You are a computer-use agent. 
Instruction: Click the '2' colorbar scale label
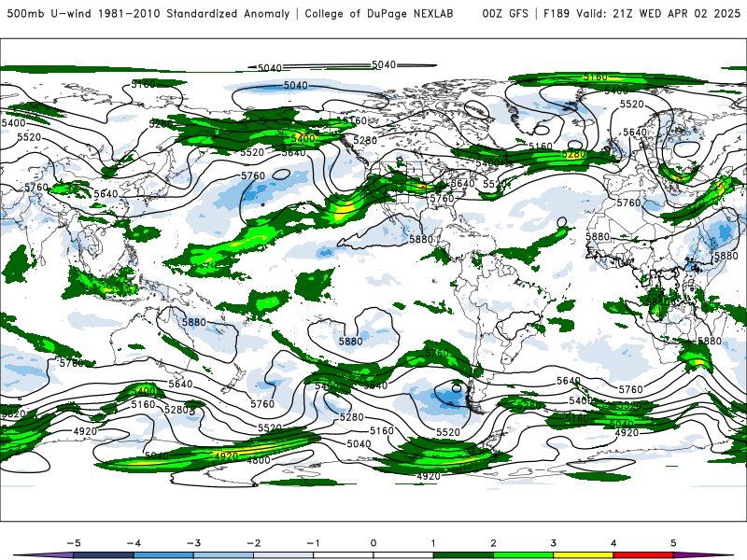(x=493, y=543)
